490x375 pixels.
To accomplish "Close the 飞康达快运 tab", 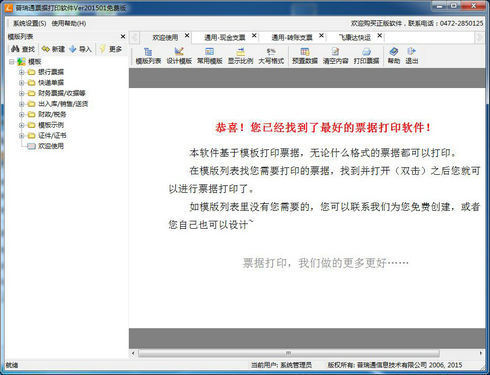I will point(380,35).
